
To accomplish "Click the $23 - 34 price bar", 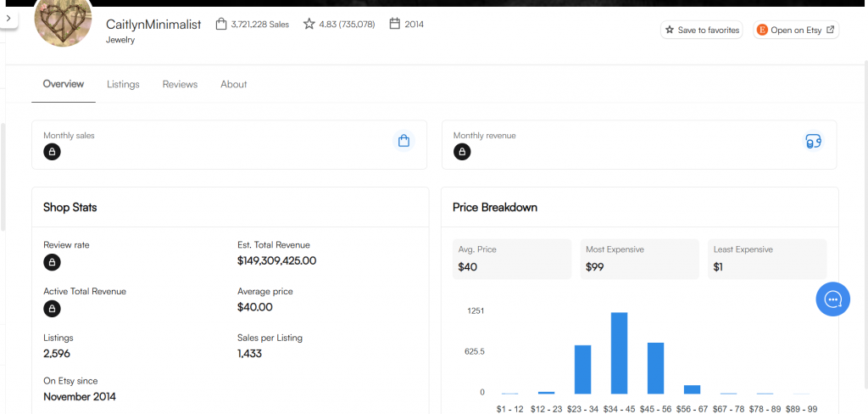I will click(583, 370).
